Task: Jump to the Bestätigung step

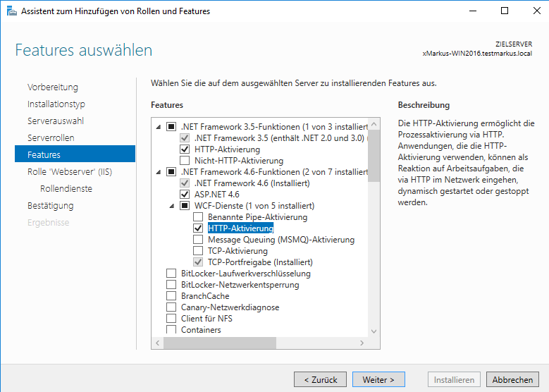Action: pos(50,205)
